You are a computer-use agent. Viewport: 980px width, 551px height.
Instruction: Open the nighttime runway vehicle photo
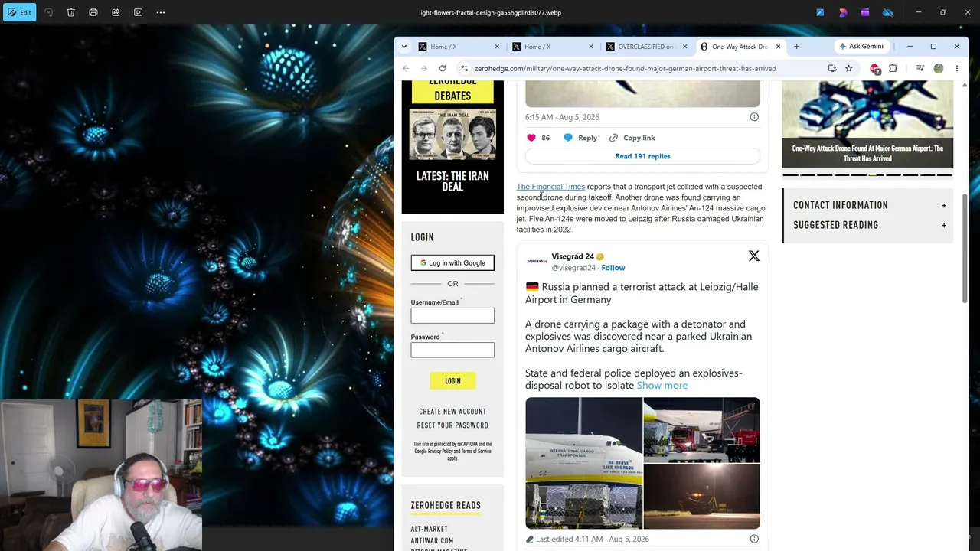[x=702, y=497]
